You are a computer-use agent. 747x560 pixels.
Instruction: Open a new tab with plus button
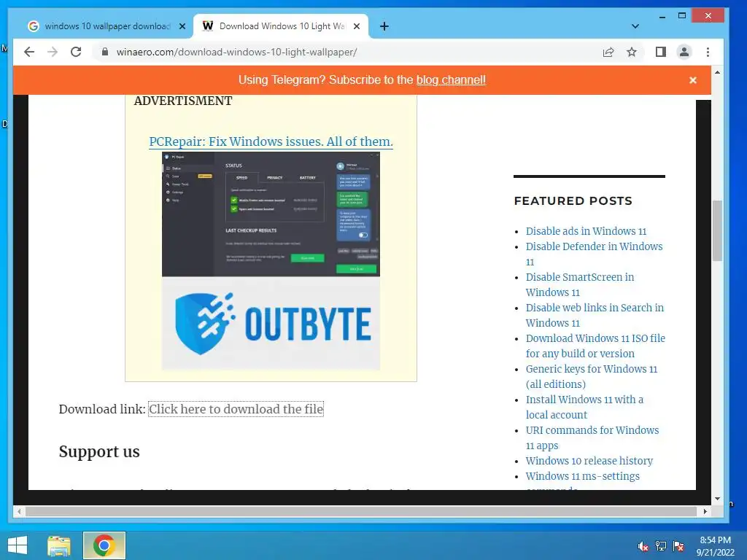coord(384,26)
